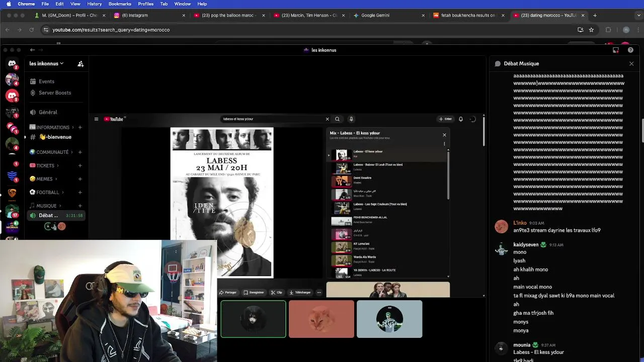Open the Discord help question mark icon

coord(630,50)
